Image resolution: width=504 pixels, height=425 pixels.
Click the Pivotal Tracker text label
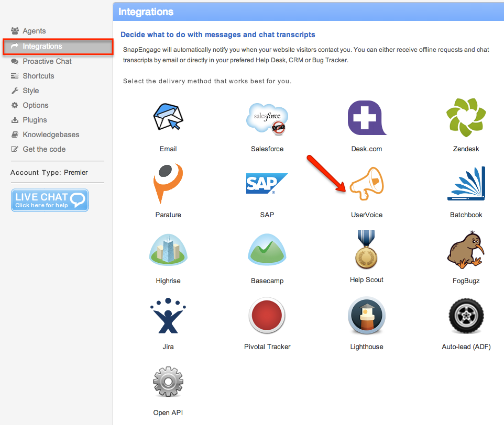pyautogui.click(x=267, y=346)
